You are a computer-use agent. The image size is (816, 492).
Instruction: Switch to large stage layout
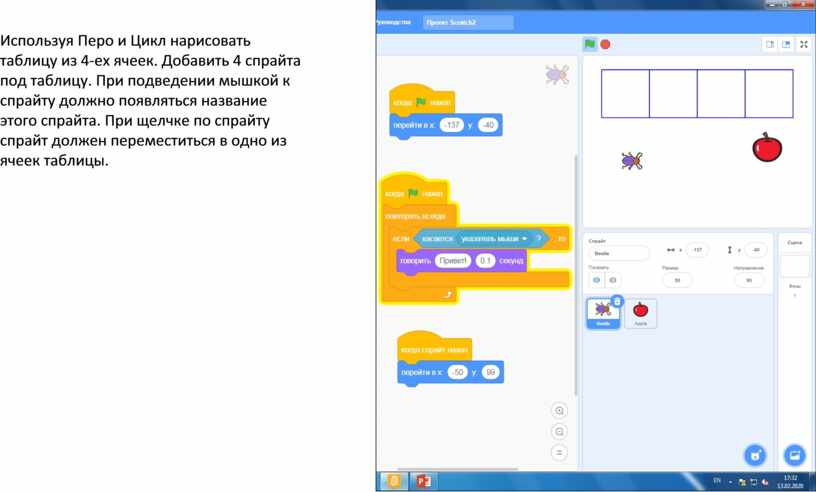786,44
